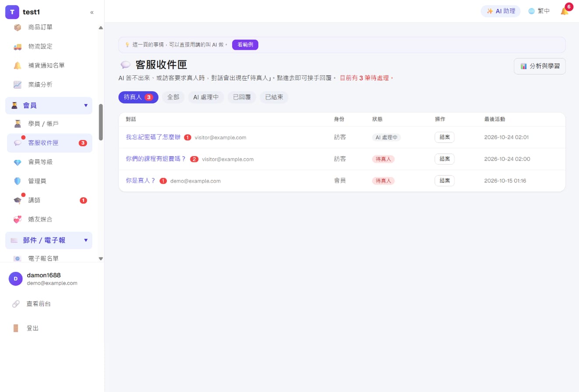
Task: Click the damon1688 user avatar
Action: tap(16, 279)
